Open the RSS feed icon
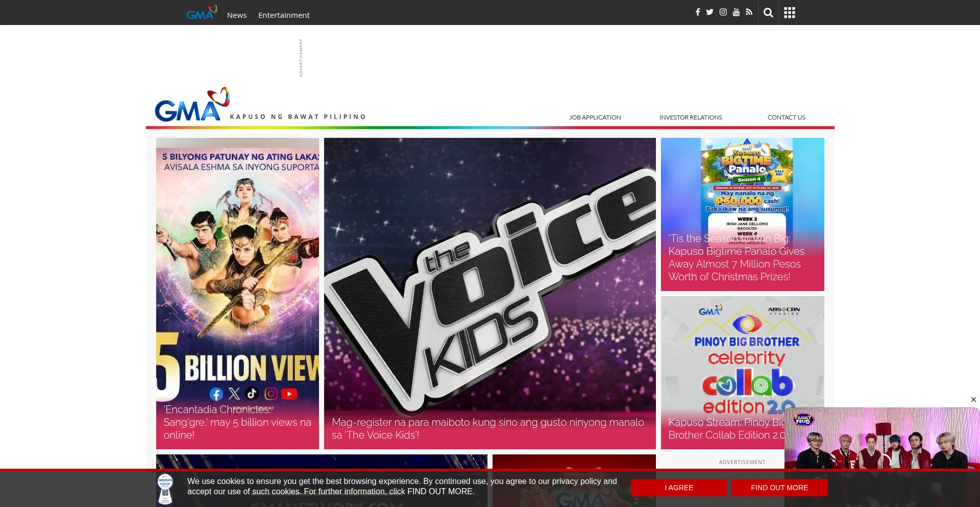 coord(749,12)
